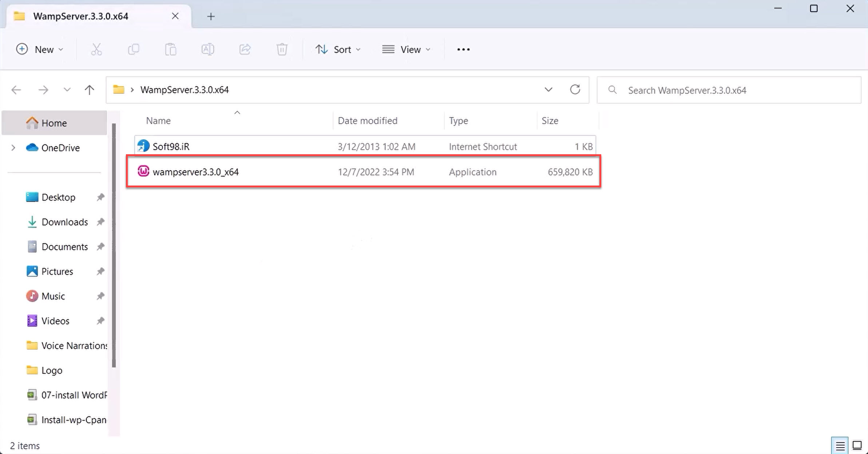Close the WampServer.3.3.0.x64 tab
The image size is (868, 454).
175,16
